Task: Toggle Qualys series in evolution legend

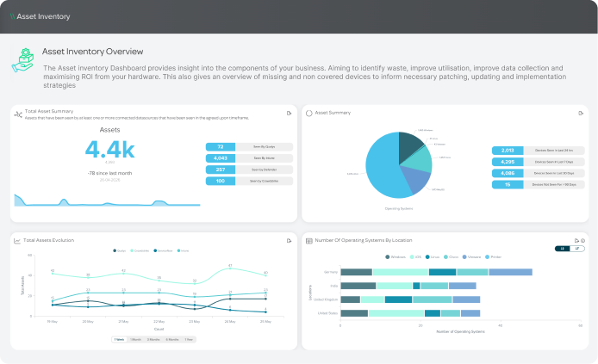Action: tap(120, 250)
